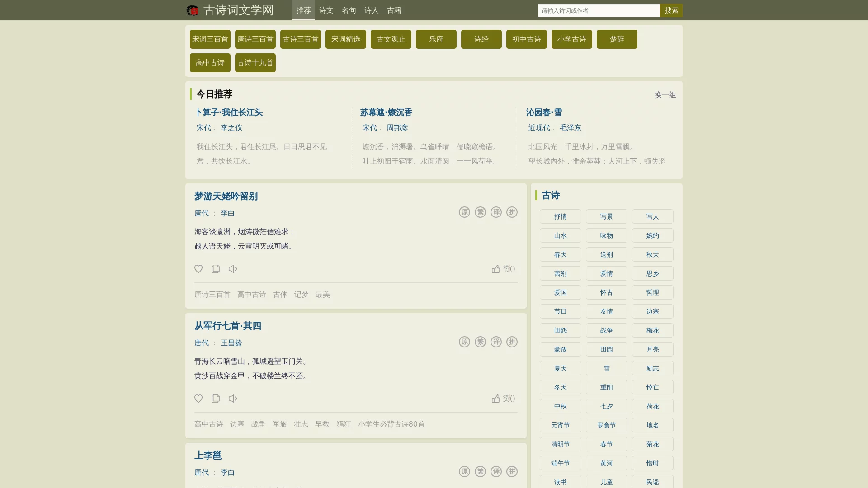
Task: Toggle original text 原 for 从军行七首·其四
Action: click(x=464, y=342)
